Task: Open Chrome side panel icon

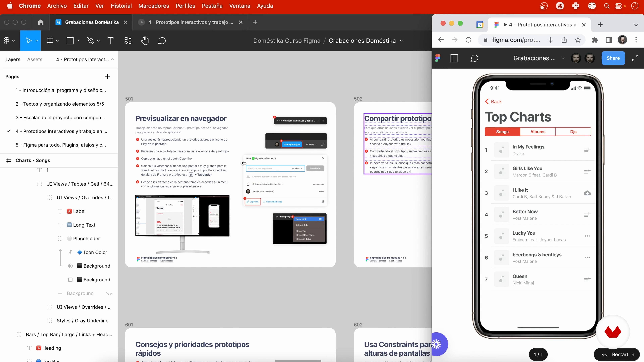Action: pos(608,40)
